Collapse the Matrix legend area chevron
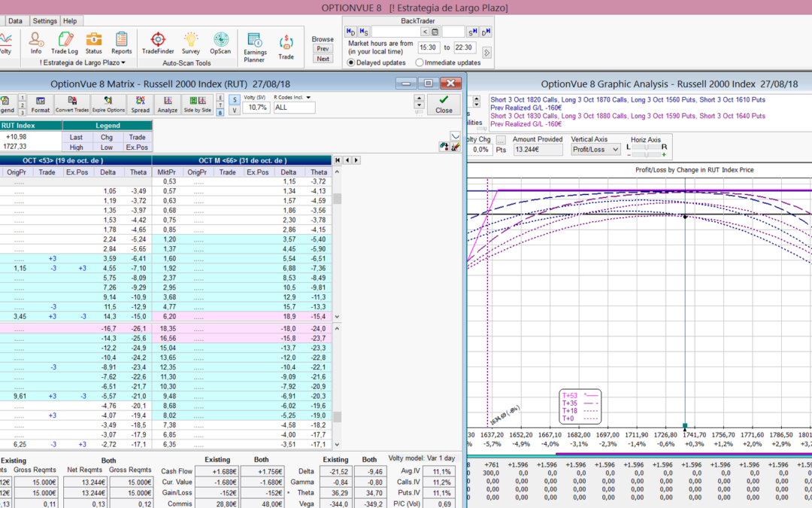Image resolution: width=812 pixels, height=508 pixels. (x=455, y=136)
